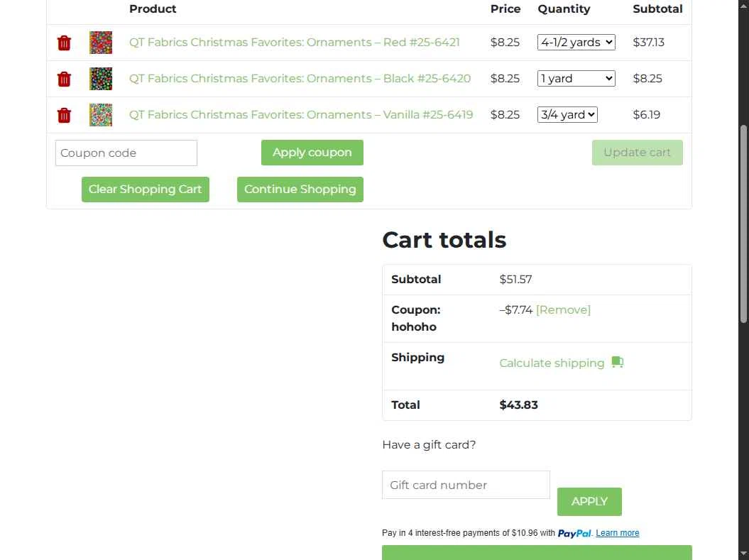749x560 pixels.
Task: Open the Ornaments Black fabric thumbnail
Action: coord(101,79)
